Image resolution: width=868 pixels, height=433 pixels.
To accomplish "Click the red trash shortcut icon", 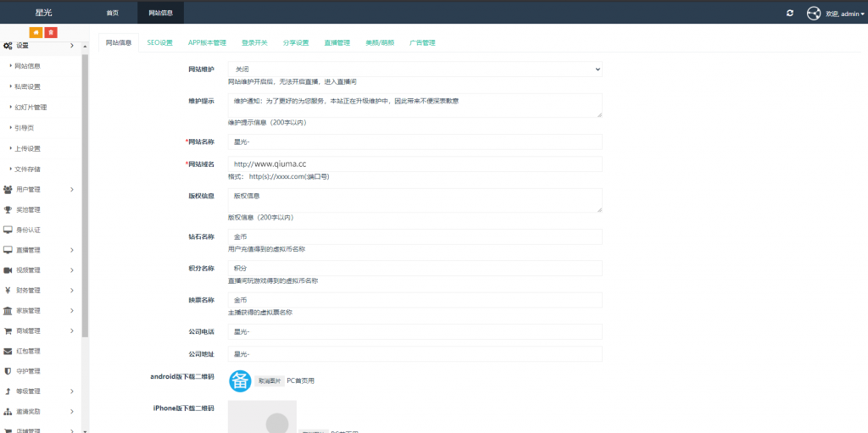I will 51,32.
